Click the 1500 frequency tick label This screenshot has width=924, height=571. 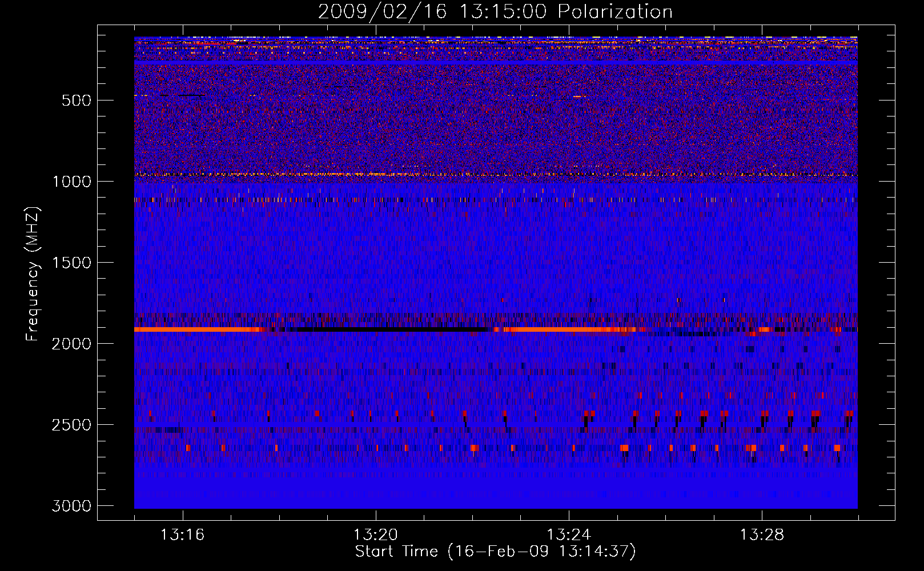tap(72, 263)
